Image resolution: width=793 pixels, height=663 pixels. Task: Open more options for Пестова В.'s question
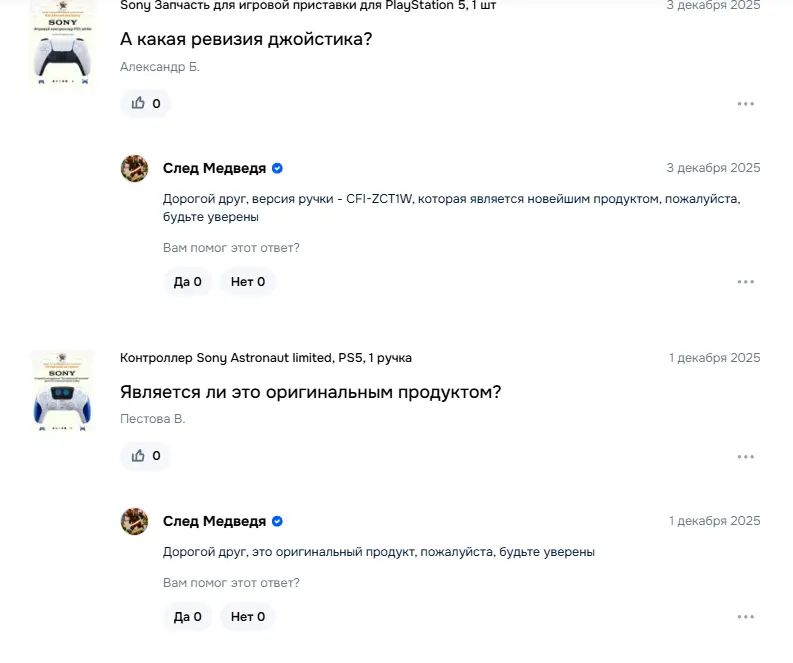(x=745, y=457)
